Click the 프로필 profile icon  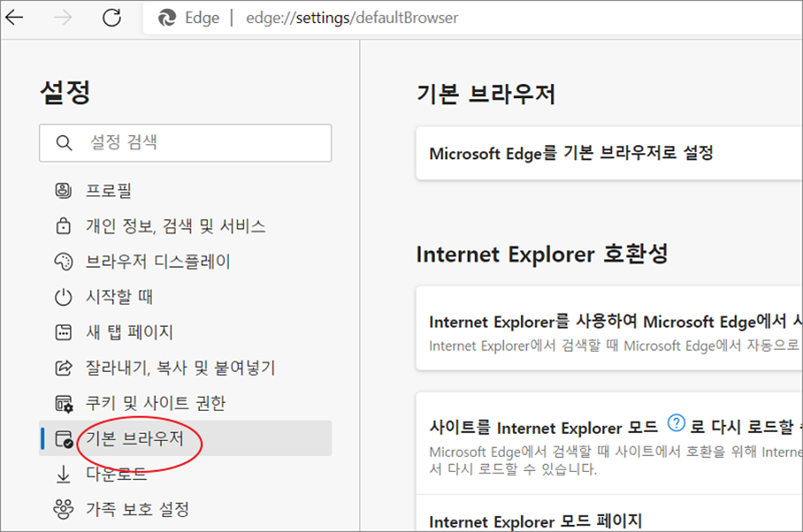click(63, 190)
